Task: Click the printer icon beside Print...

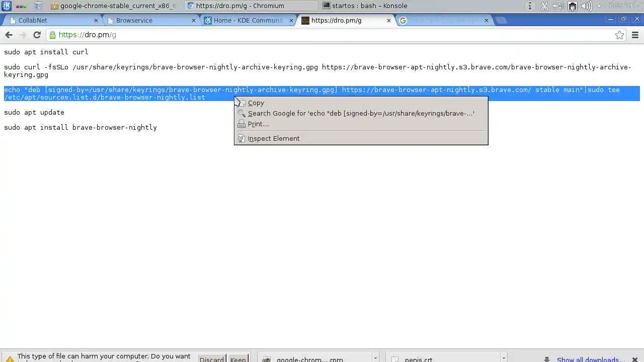Action: pos(242,124)
